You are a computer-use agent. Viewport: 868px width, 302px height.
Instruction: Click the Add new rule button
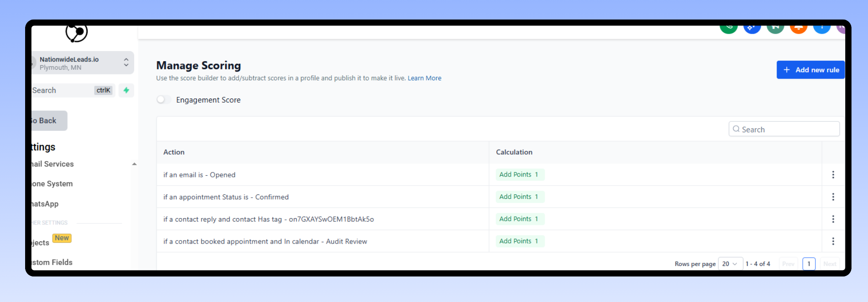(x=810, y=70)
